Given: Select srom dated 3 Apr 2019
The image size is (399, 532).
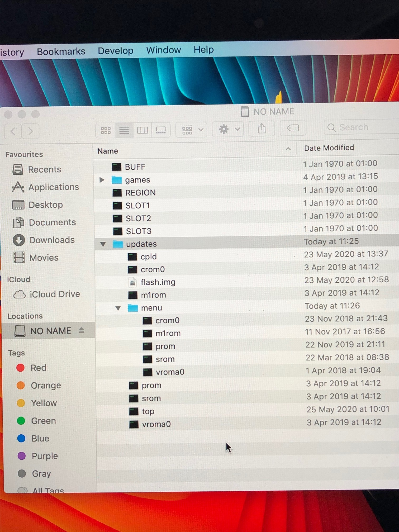Looking at the screenshot, I should (247, 398).
